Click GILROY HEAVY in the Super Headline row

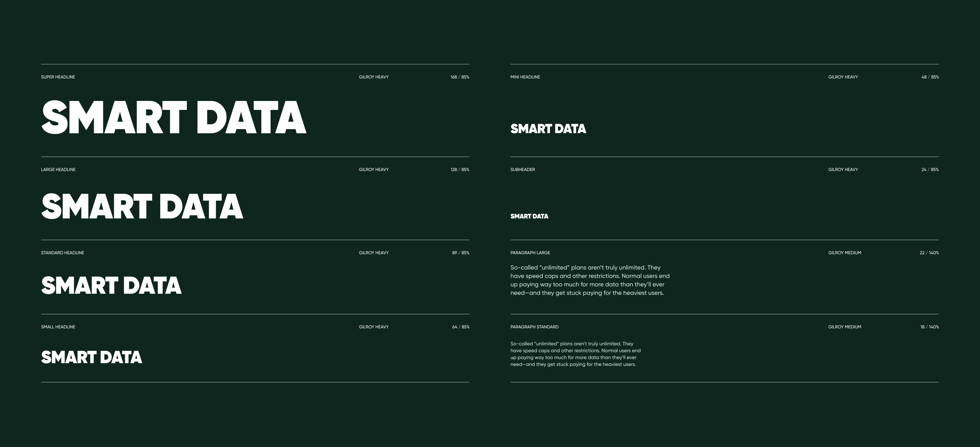(x=374, y=77)
